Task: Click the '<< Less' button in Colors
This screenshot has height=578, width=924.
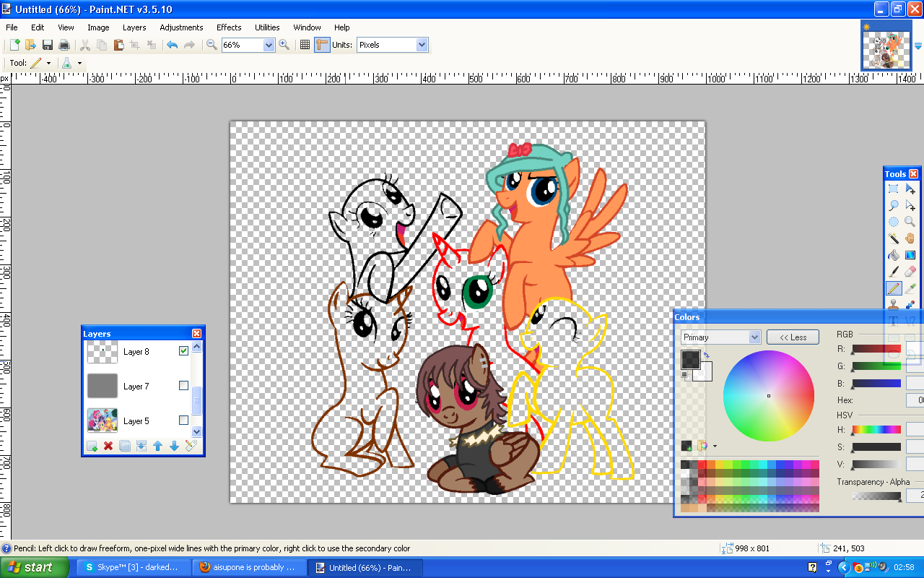Action: point(793,337)
